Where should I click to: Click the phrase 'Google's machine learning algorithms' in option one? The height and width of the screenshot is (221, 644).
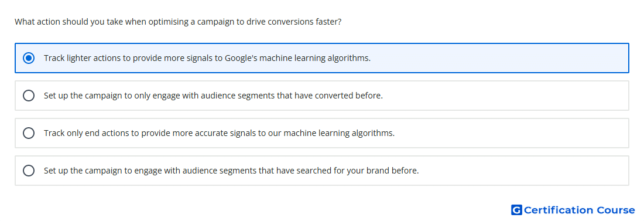pyautogui.click(x=297, y=58)
